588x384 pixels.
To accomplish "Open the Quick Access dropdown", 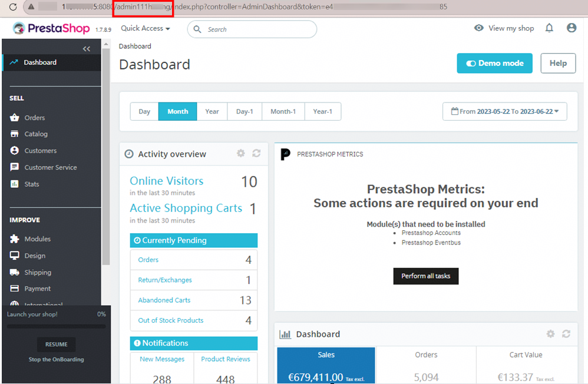I will coord(145,28).
